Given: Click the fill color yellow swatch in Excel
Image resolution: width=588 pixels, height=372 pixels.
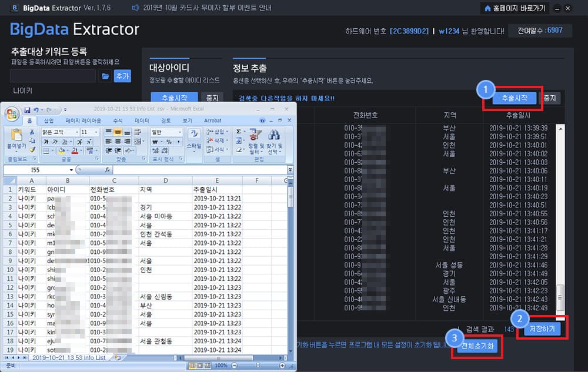Looking at the screenshot, I should point(62,150).
